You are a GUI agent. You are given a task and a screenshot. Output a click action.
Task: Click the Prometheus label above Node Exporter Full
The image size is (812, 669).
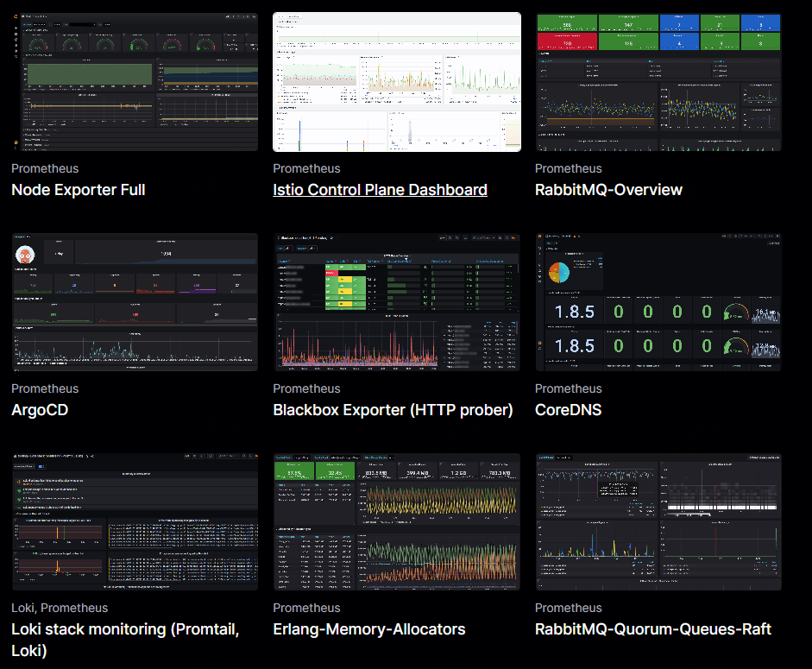tap(45, 168)
